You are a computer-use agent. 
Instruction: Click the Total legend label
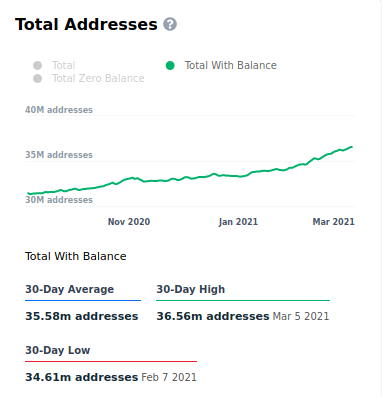64,65
